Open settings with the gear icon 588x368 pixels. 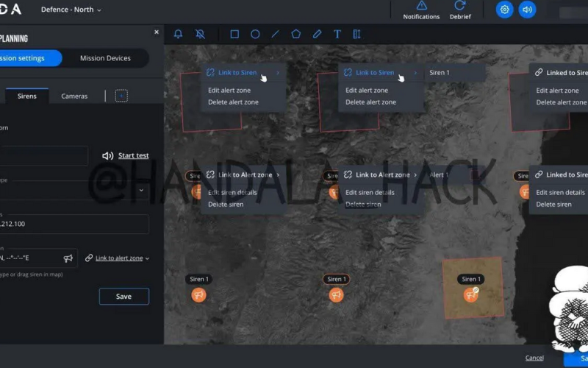pyautogui.click(x=504, y=10)
